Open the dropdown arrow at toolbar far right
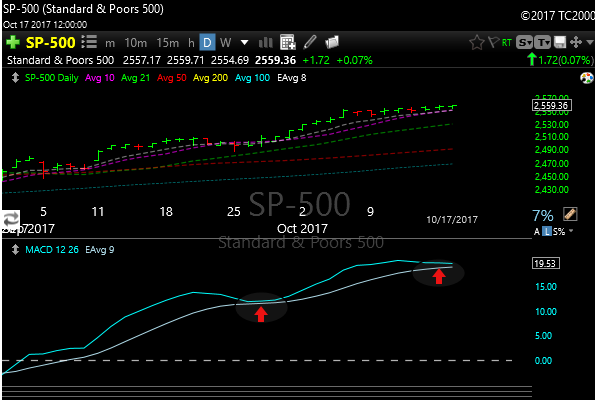The width and height of the screenshot is (595, 400). 590,42
